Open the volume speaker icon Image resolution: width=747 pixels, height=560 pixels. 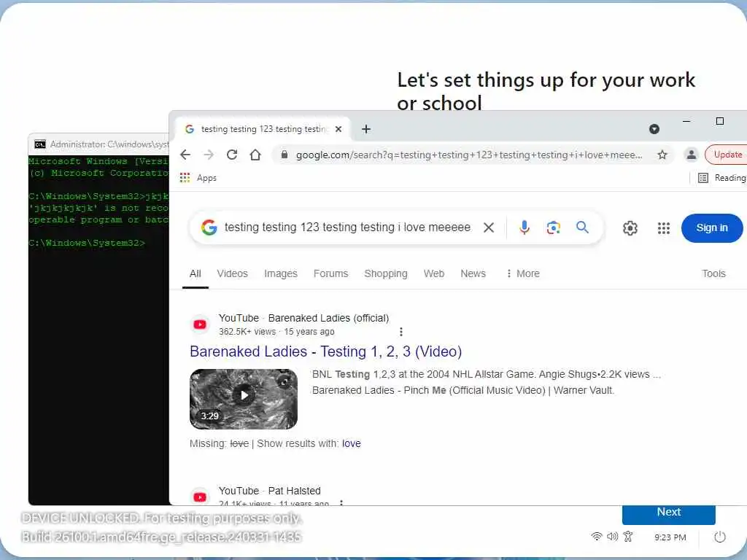(612, 537)
